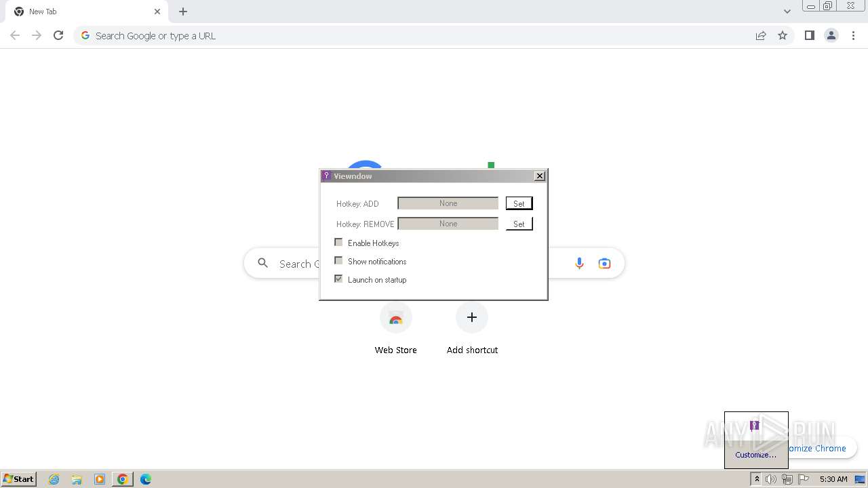Open the Chrome profile avatar
The width and height of the screenshot is (868, 488).
click(831, 35)
